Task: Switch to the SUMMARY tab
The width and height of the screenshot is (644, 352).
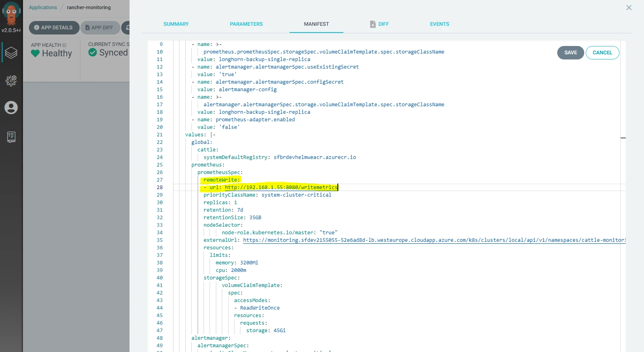Action: tap(176, 24)
